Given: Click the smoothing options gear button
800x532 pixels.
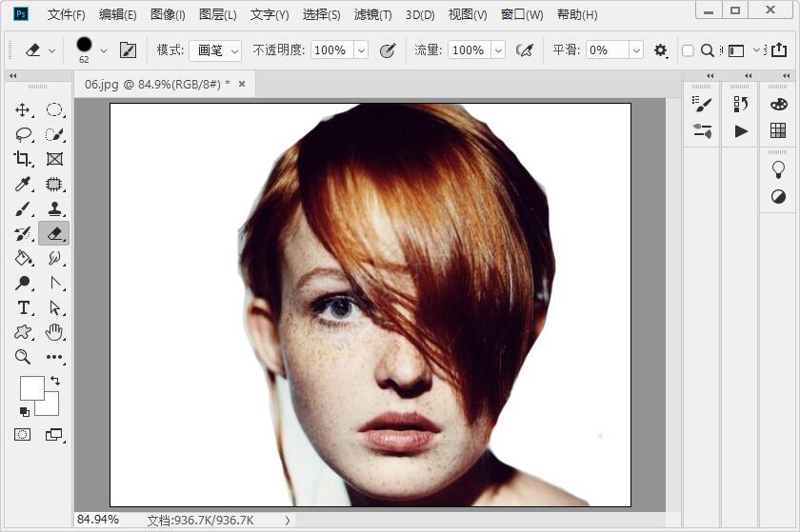Looking at the screenshot, I should tap(660, 49).
